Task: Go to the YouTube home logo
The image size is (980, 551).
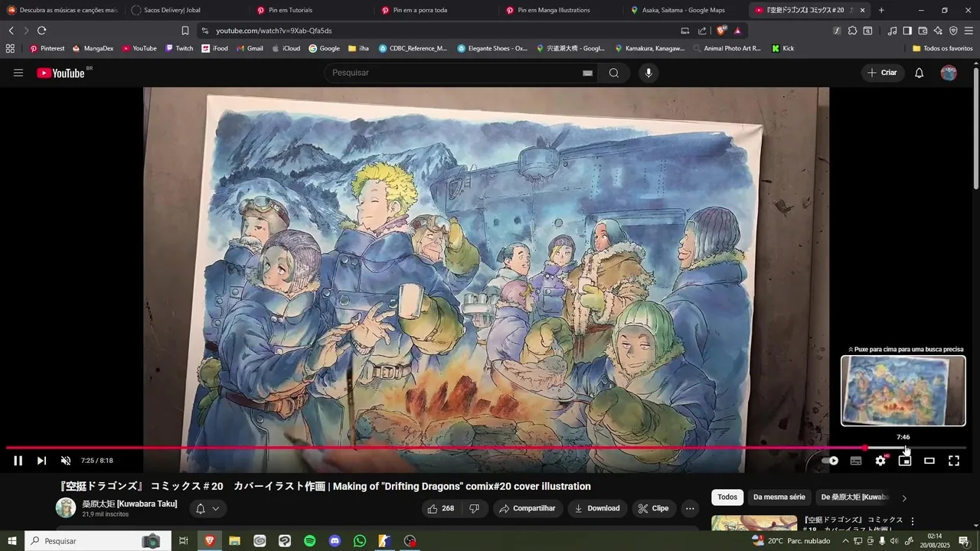Action: click(x=61, y=73)
